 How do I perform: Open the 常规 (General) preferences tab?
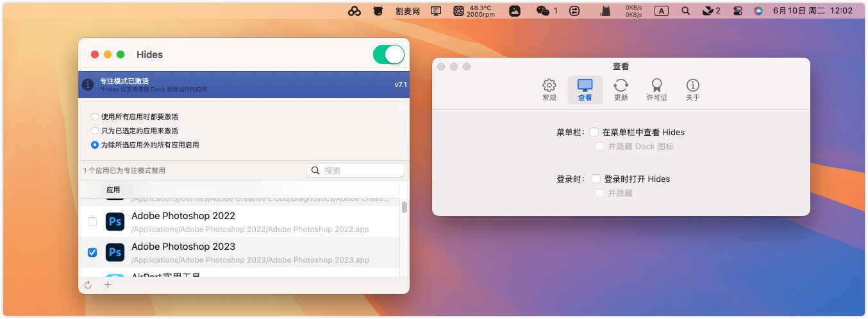[549, 90]
